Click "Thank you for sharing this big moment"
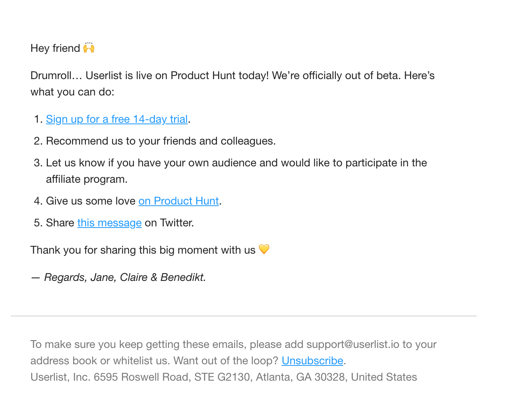 coord(143,250)
